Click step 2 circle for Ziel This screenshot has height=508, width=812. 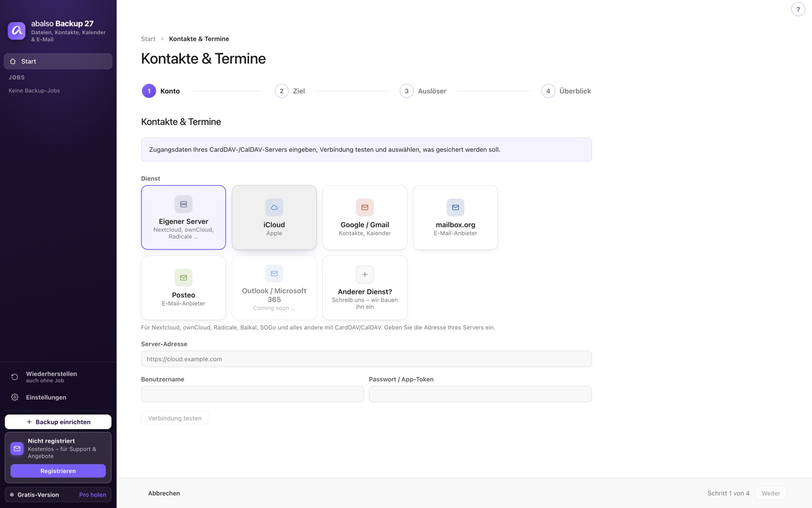282,91
